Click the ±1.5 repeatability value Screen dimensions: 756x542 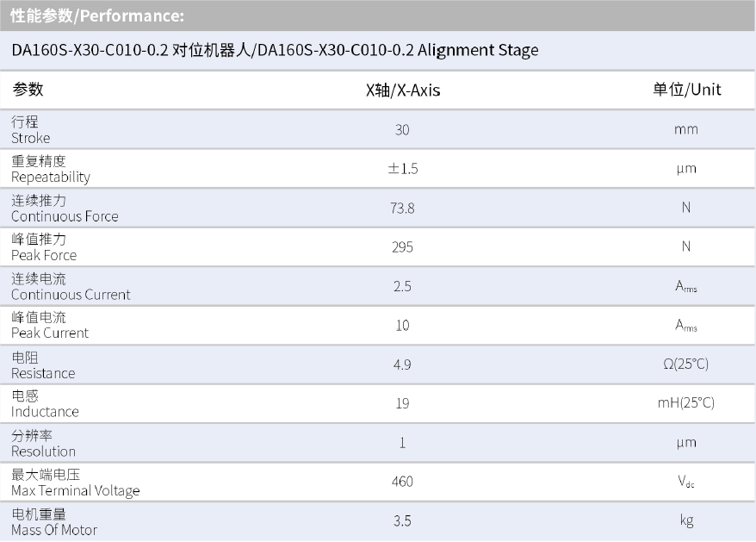tap(402, 169)
